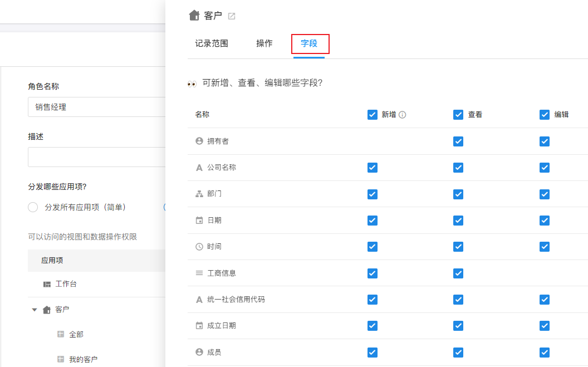
Task: Click the 成立日期 calendar field icon
Action: [199, 326]
